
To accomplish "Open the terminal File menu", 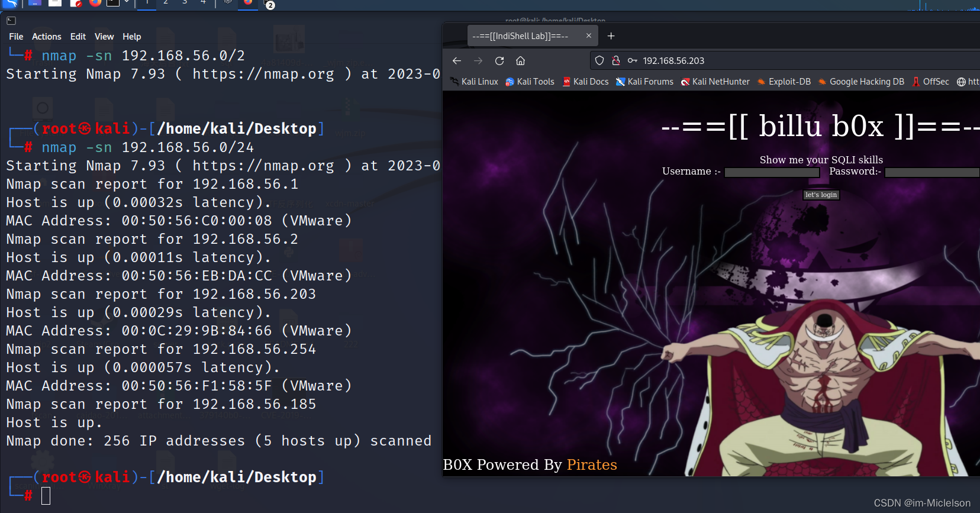I will coord(16,37).
